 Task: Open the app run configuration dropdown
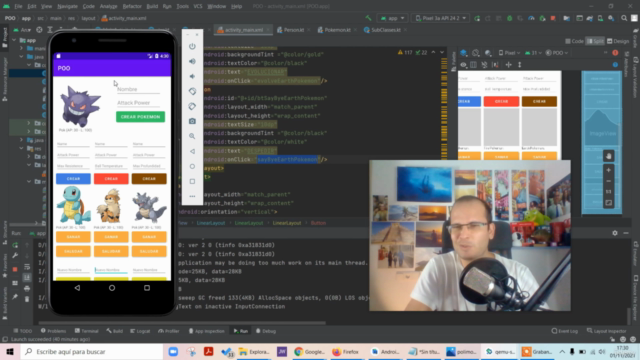pyautogui.click(x=392, y=18)
